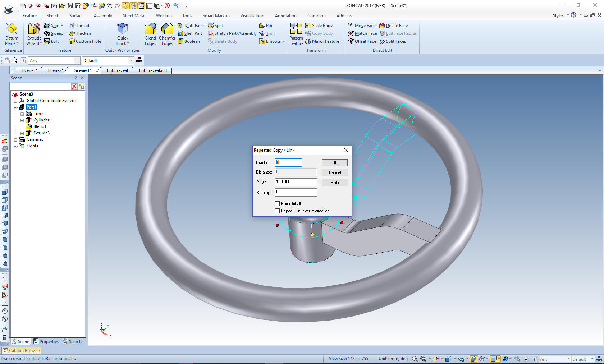Click the Step up input field
The width and height of the screenshot is (604, 364).
(x=296, y=192)
